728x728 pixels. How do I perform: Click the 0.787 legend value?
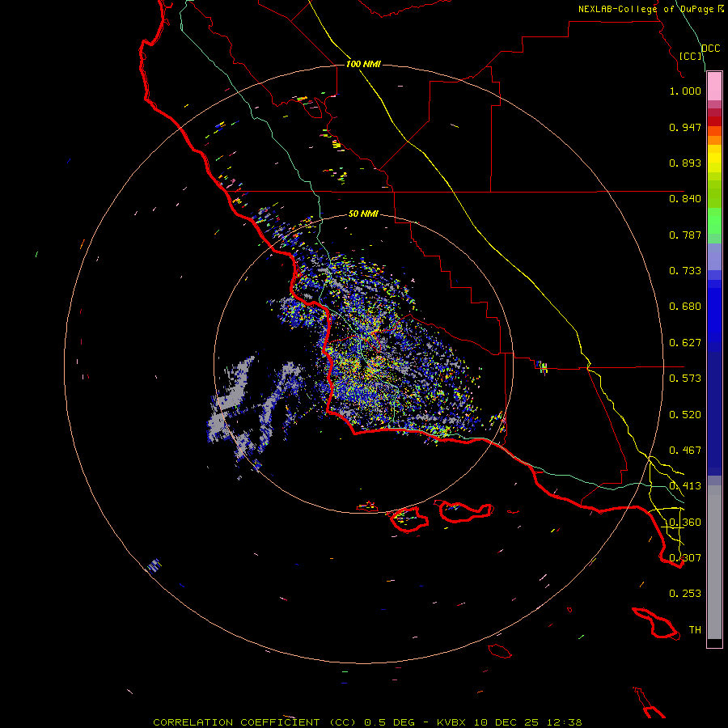click(x=685, y=235)
